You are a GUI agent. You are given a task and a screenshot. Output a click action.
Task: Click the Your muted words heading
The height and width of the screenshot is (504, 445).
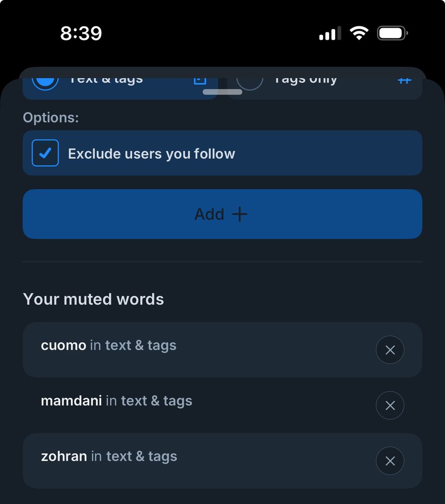pos(93,299)
